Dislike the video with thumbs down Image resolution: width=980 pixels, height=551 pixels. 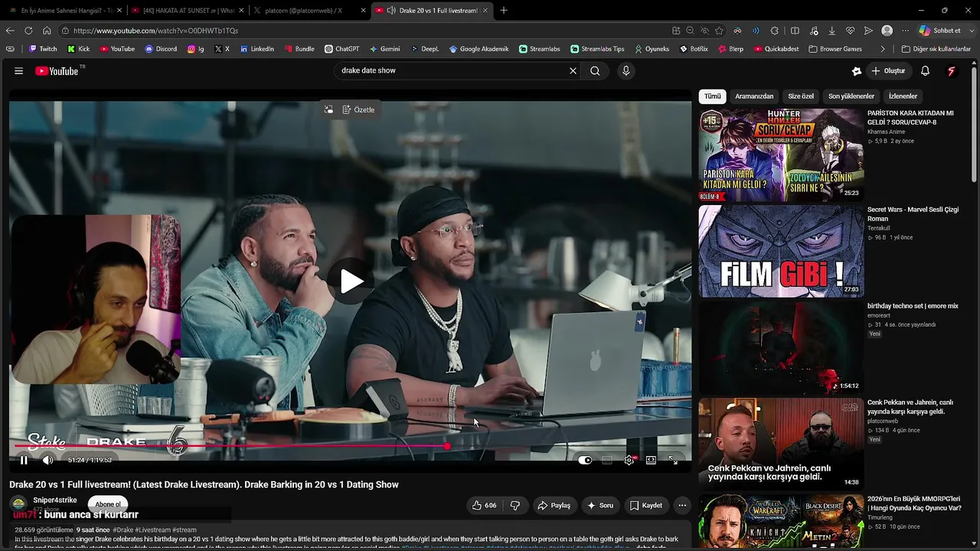[x=515, y=505]
